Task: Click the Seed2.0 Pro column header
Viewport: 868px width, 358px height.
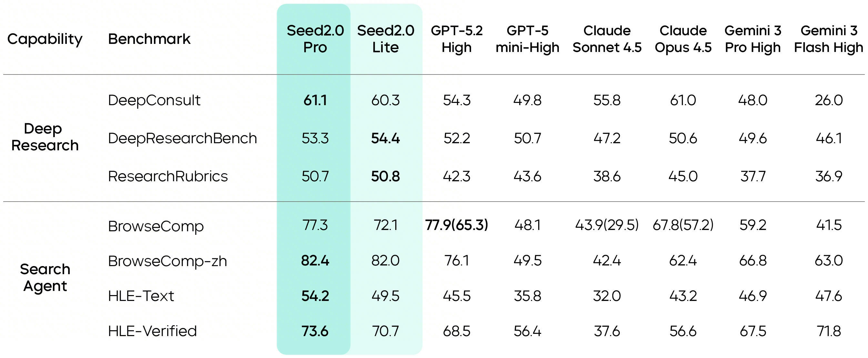Action: pyautogui.click(x=315, y=39)
